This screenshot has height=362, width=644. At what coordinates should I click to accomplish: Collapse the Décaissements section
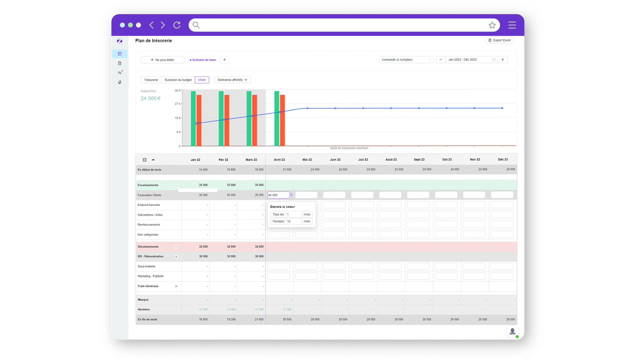click(x=176, y=247)
